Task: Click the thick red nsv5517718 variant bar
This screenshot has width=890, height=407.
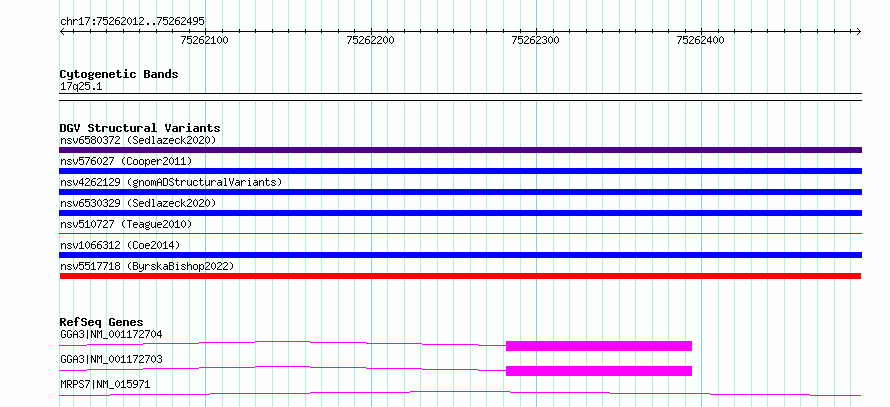Action: (460, 276)
